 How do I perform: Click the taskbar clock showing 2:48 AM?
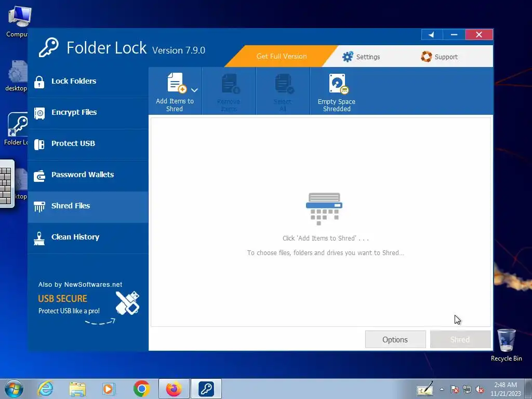pyautogui.click(x=506, y=389)
